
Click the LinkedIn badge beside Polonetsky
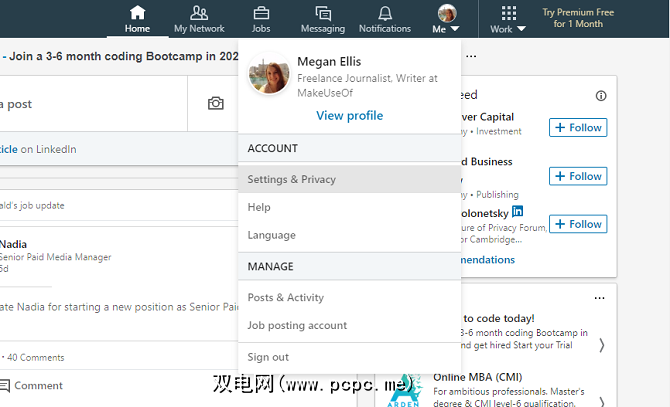(x=517, y=211)
